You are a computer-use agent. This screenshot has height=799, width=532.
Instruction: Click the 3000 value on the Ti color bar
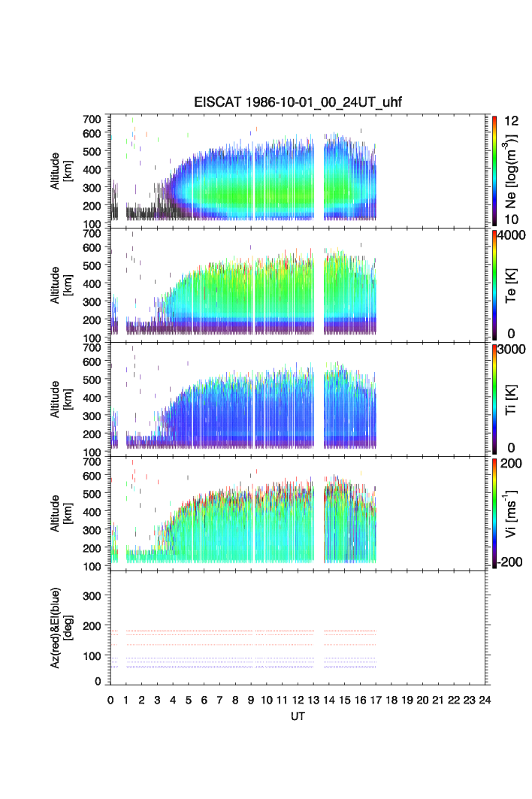point(512,350)
